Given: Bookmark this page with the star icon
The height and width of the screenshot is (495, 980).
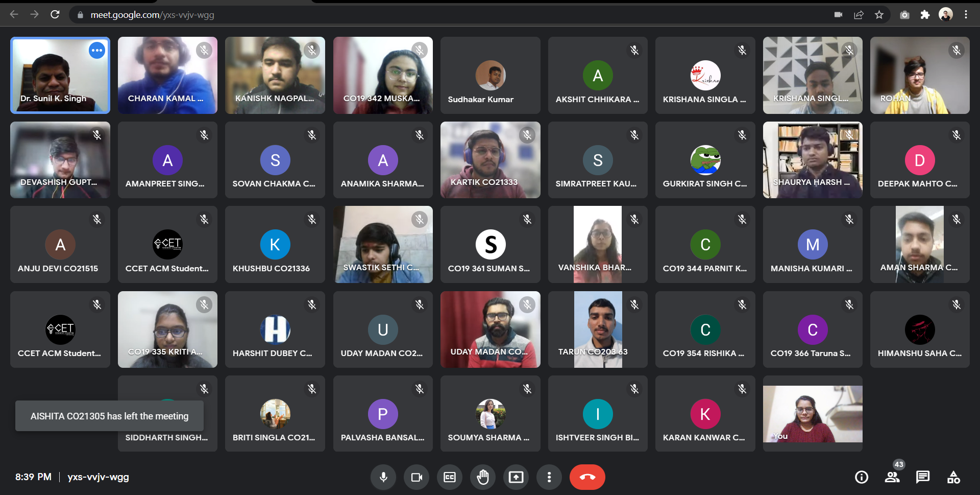Looking at the screenshot, I should pyautogui.click(x=879, y=15).
